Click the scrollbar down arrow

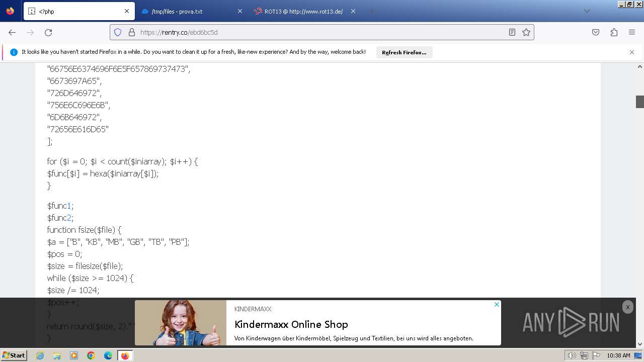[640, 344]
